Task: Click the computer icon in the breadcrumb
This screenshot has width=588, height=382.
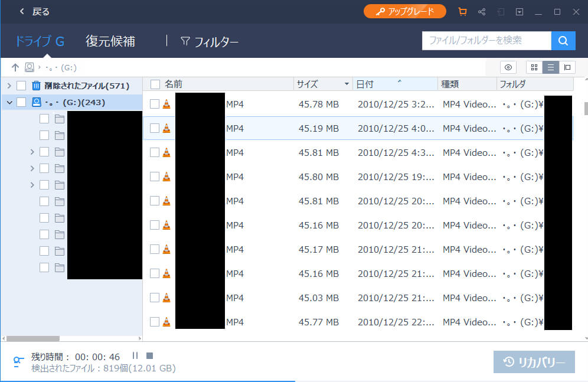Action: [30, 67]
